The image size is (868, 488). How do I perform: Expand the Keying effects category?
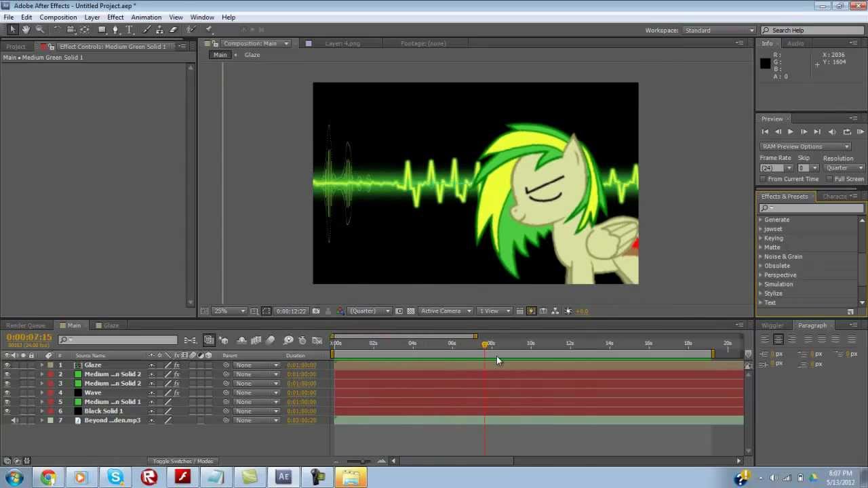coord(761,239)
